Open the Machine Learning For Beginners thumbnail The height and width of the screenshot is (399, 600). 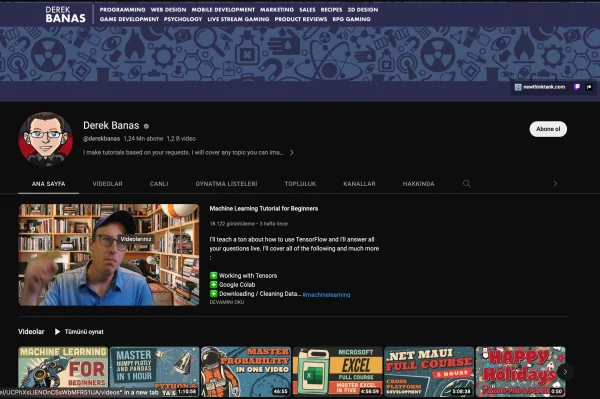pos(63,371)
